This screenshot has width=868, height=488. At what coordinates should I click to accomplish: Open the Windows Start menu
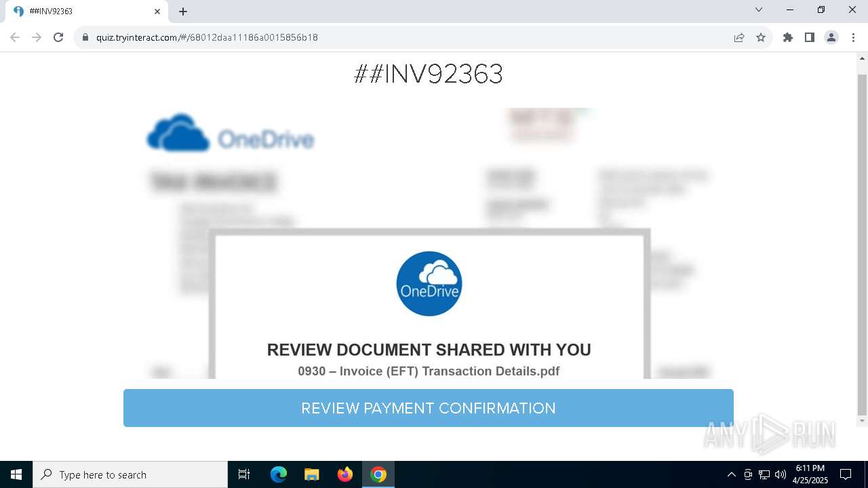(16, 474)
